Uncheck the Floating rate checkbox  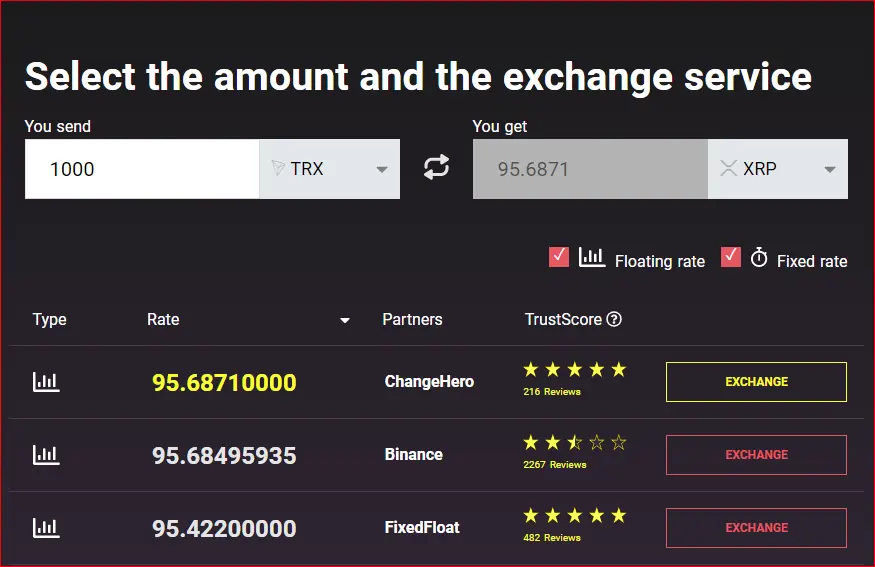[559, 257]
